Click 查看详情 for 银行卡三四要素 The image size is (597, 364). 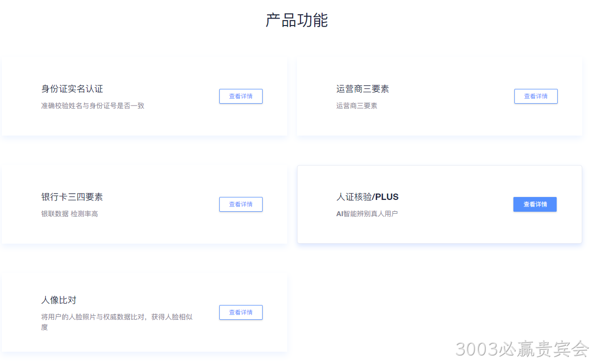pos(241,204)
